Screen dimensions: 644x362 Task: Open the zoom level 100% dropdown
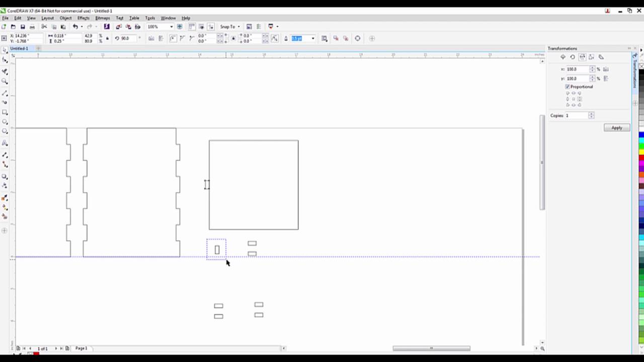[x=171, y=27]
